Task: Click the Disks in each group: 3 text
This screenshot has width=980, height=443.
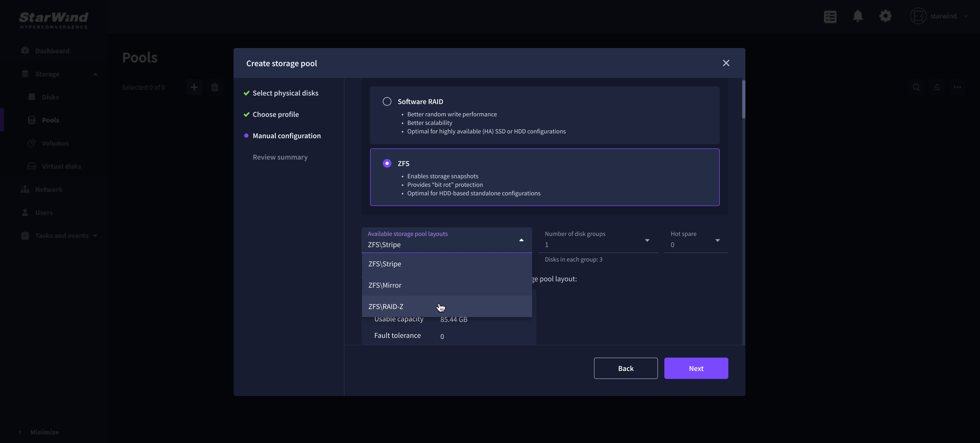Action: click(x=573, y=259)
